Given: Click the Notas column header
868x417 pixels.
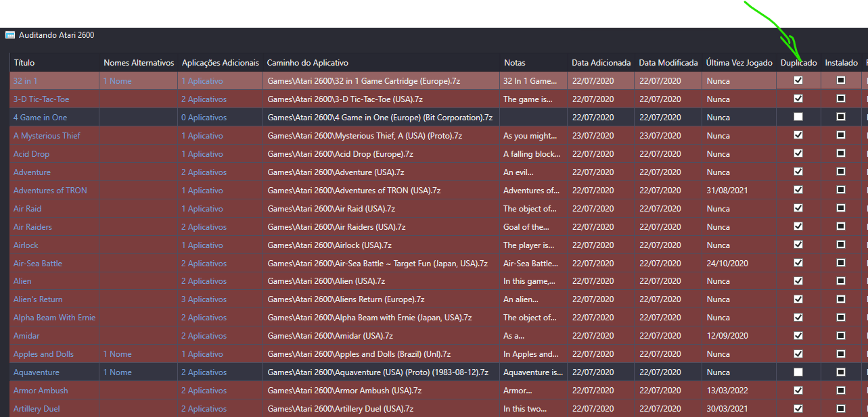Looking at the screenshot, I should (515, 63).
